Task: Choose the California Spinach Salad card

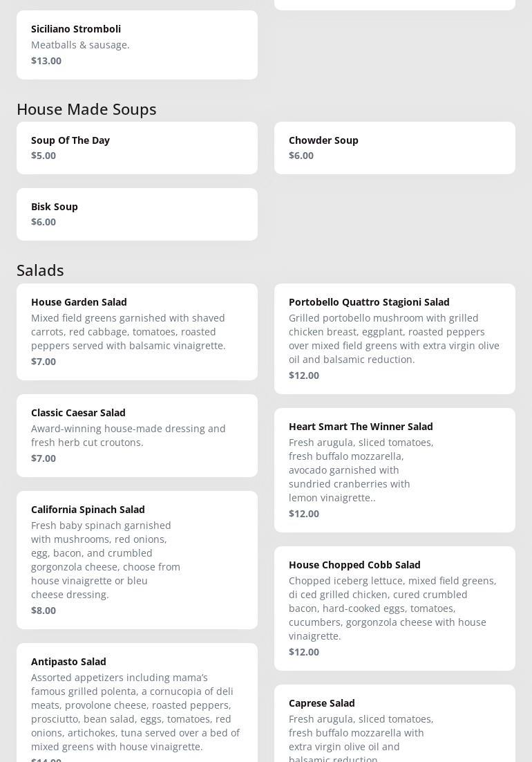Action: tap(137, 559)
